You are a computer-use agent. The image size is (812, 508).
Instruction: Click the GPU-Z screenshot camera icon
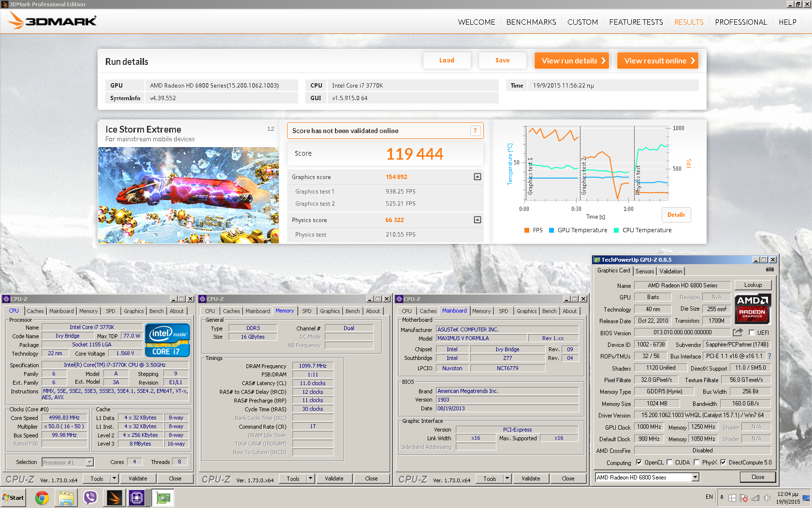pyautogui.click(x=770, y=269)
